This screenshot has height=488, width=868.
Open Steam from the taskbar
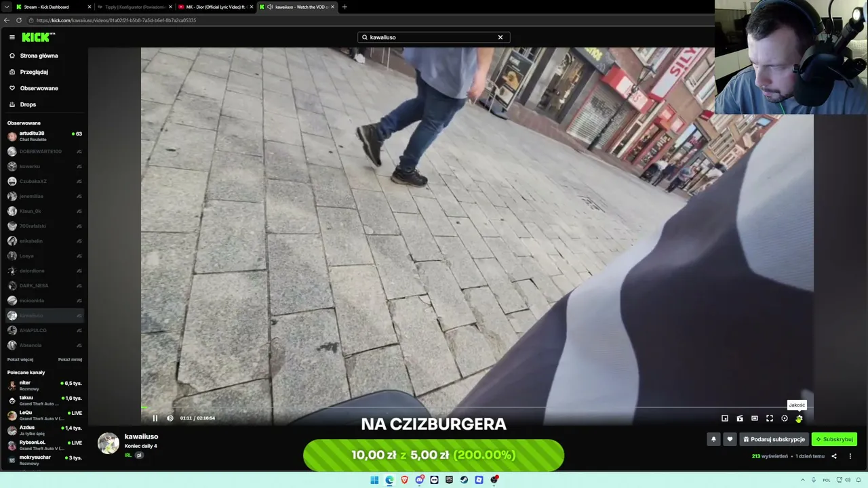pos(465,480)
